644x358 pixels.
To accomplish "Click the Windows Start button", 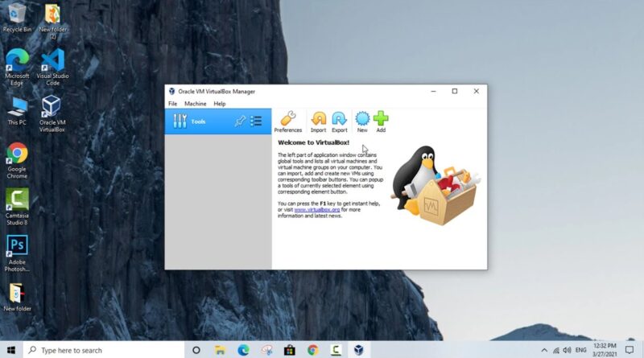I will (x=11, y=350).
